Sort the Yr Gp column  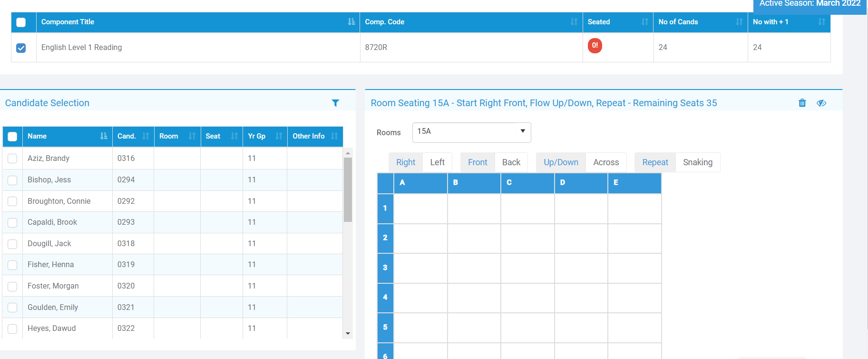(279, 136)
